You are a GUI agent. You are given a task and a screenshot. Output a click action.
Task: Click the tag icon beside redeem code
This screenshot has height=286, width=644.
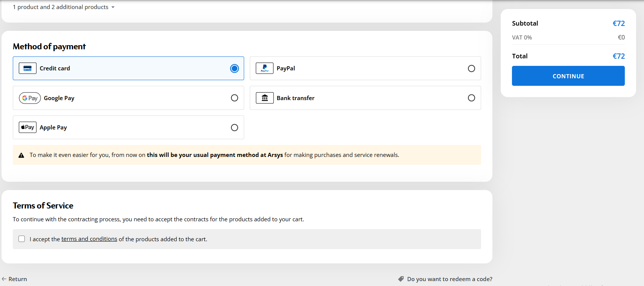click(x=401, y=279)
